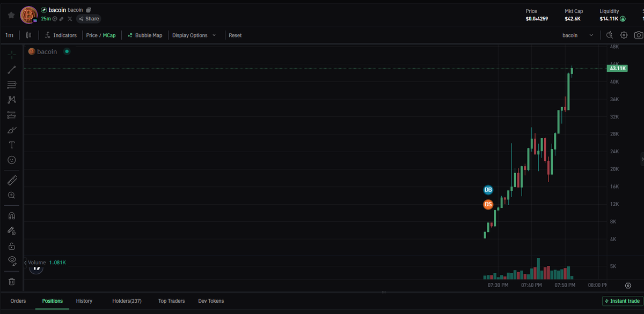
Task: Click the liquidity lock icon
Action: (623, 19)
